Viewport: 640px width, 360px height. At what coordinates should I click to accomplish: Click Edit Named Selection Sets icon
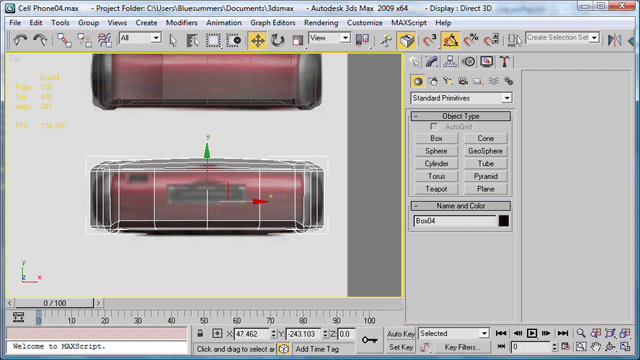(x=514, y=40)
